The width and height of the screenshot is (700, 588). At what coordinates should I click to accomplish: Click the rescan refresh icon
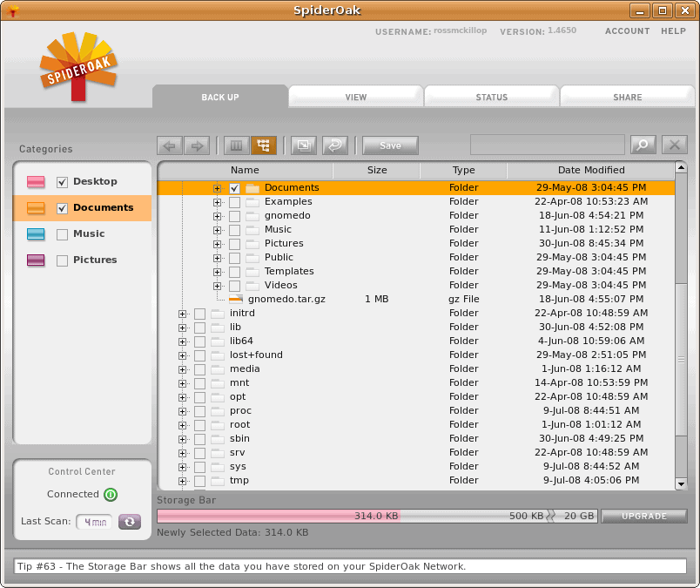click(x=130, y=522)
